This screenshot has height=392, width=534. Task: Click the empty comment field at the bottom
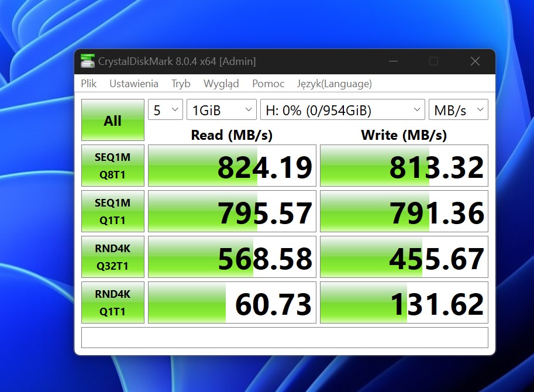pos(285,338)
